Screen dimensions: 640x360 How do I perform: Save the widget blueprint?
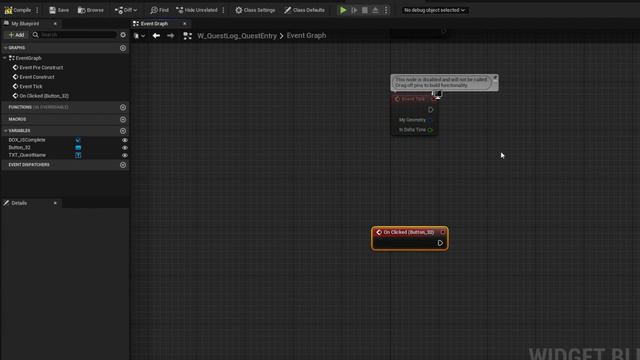coord(59,10)
